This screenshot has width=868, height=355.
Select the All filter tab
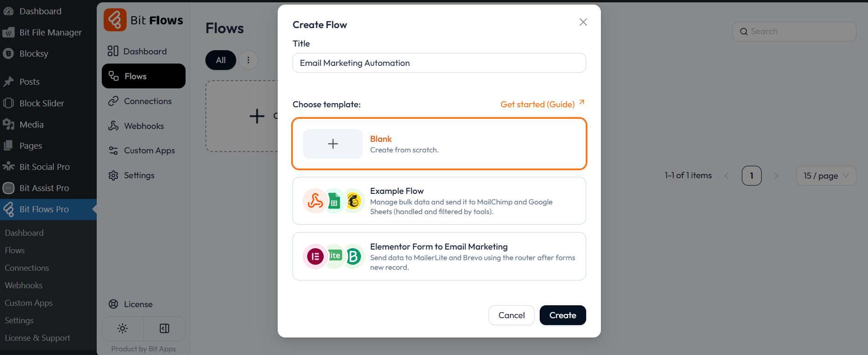(221, 60)
